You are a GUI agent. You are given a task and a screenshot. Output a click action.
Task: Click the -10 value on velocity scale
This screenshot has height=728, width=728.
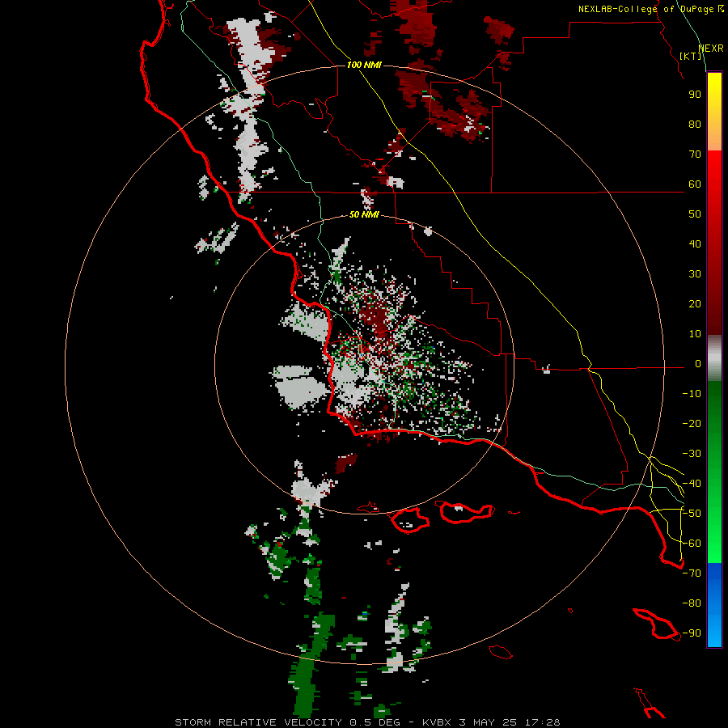click(692, 394)
